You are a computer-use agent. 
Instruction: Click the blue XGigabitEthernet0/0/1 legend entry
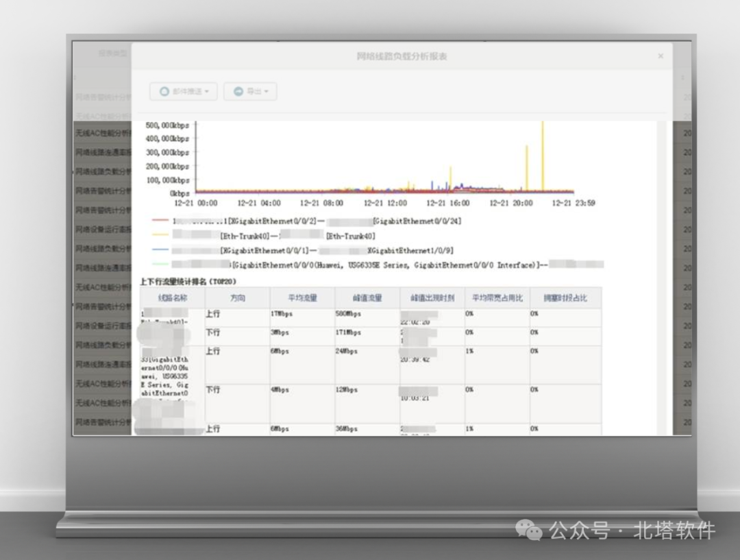pos(303,250)
